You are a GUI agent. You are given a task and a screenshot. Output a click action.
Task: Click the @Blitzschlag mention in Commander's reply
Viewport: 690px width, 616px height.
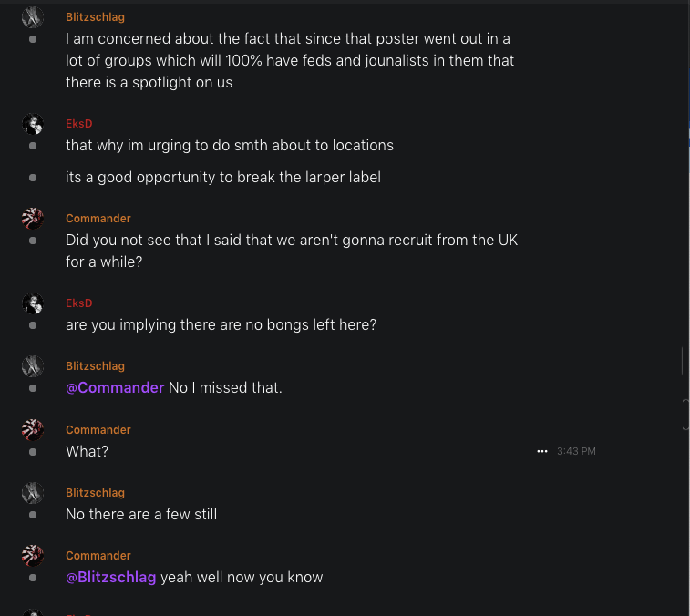[111, 578]
